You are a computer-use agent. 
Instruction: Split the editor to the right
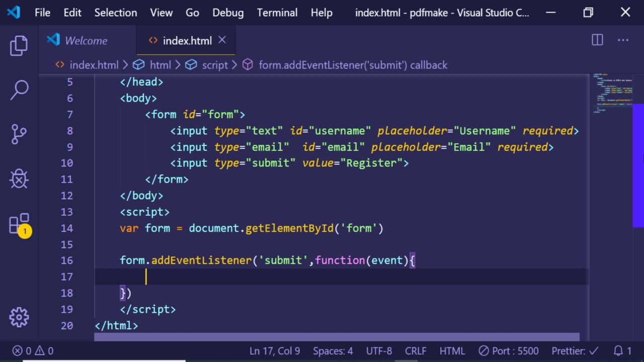tap(597, 41)
